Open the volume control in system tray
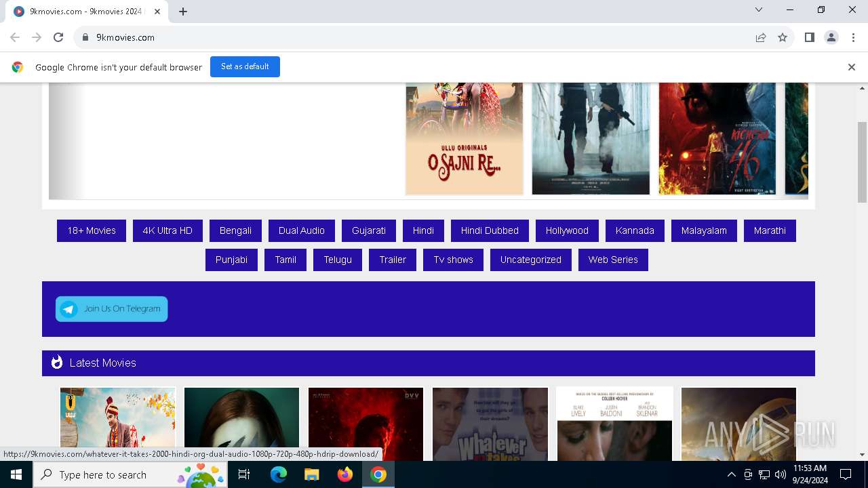 point(781,474)
